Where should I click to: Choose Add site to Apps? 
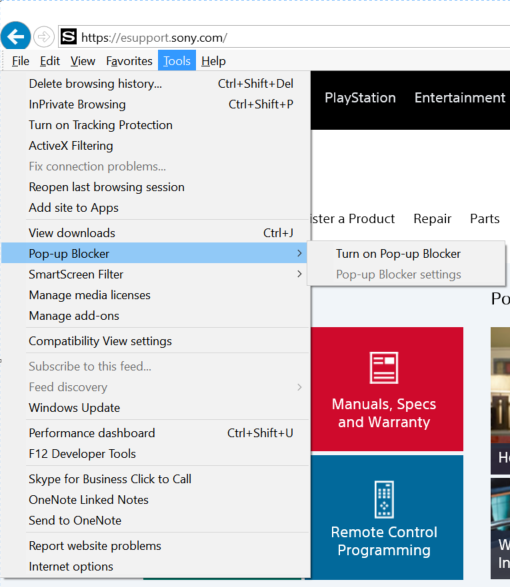pyautogui.click(x=155, y=207)
